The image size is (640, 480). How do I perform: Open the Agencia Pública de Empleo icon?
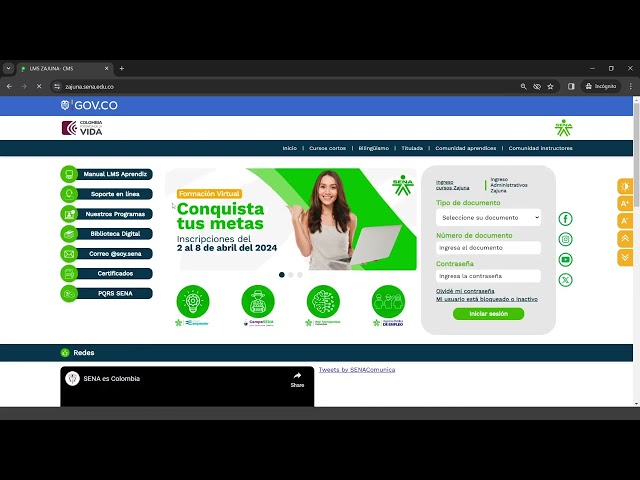(x=388, y=301)
